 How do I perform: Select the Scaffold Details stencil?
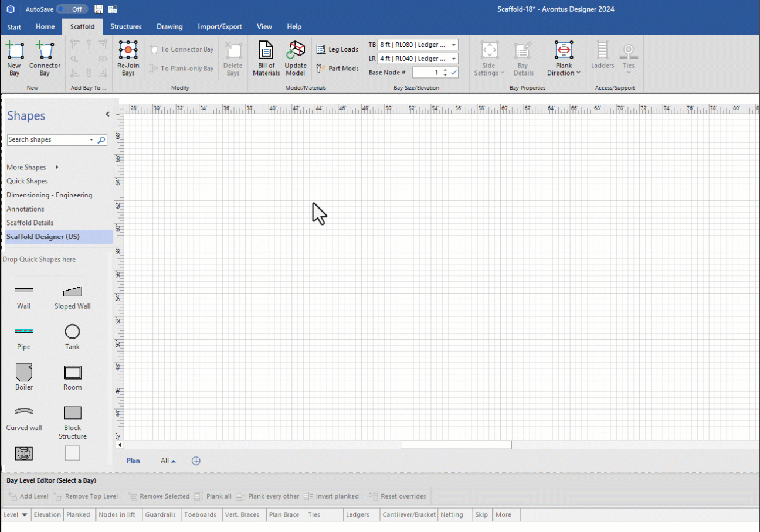pos(30,223)
